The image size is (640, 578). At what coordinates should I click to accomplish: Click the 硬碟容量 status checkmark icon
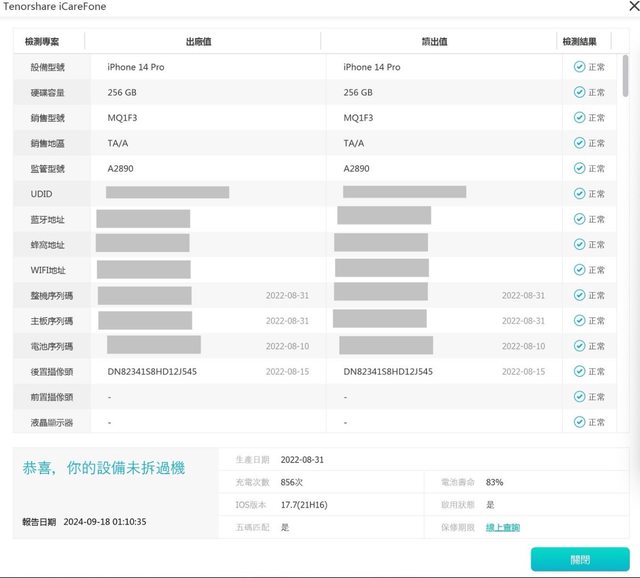pos(579,92)
